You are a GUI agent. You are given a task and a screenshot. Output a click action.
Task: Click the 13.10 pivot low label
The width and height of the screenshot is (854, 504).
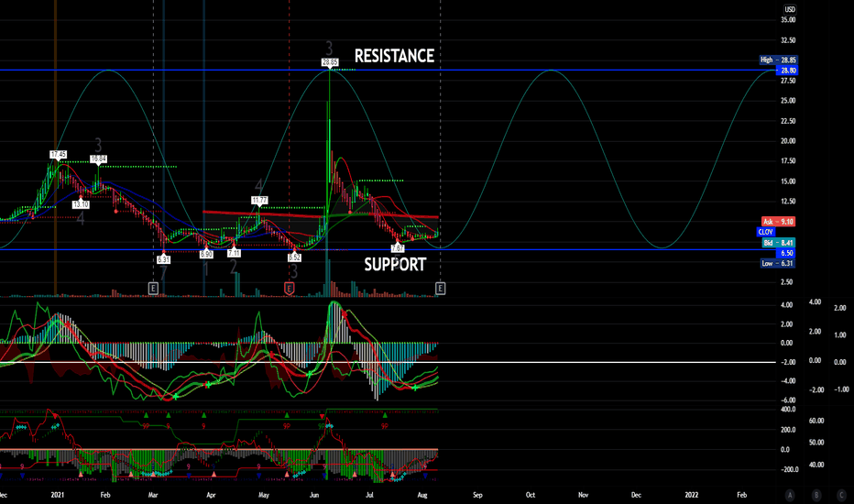coord(81,205)
